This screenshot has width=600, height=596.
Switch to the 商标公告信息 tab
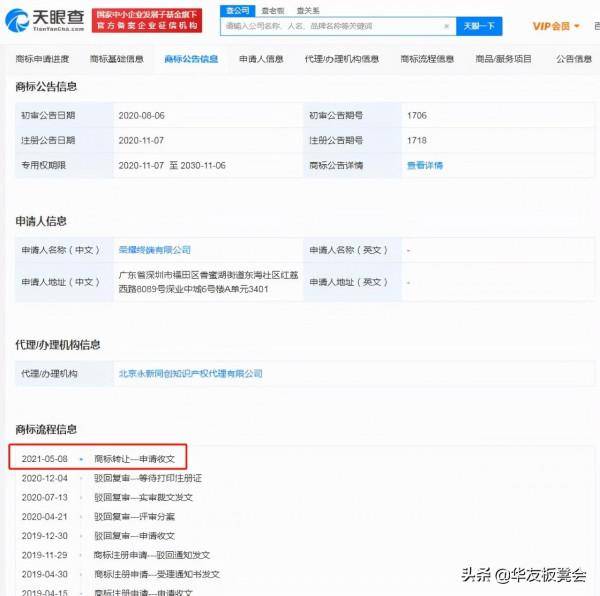(x=191, y=59)
